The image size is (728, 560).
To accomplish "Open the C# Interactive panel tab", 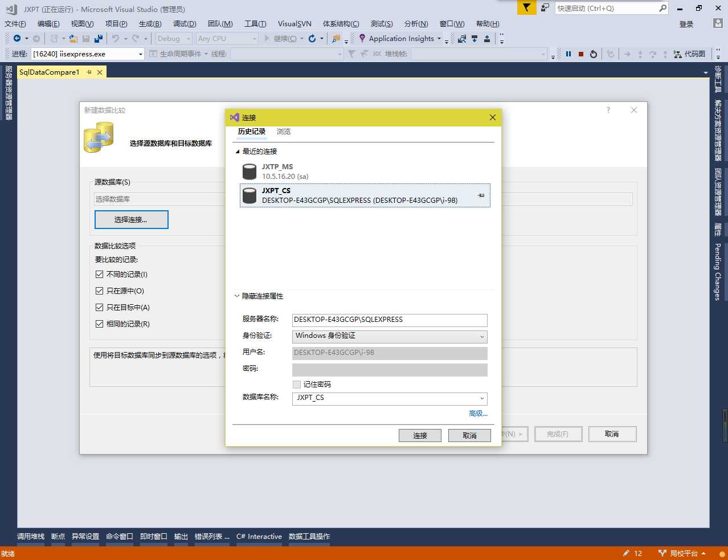I will coord(259,537).
